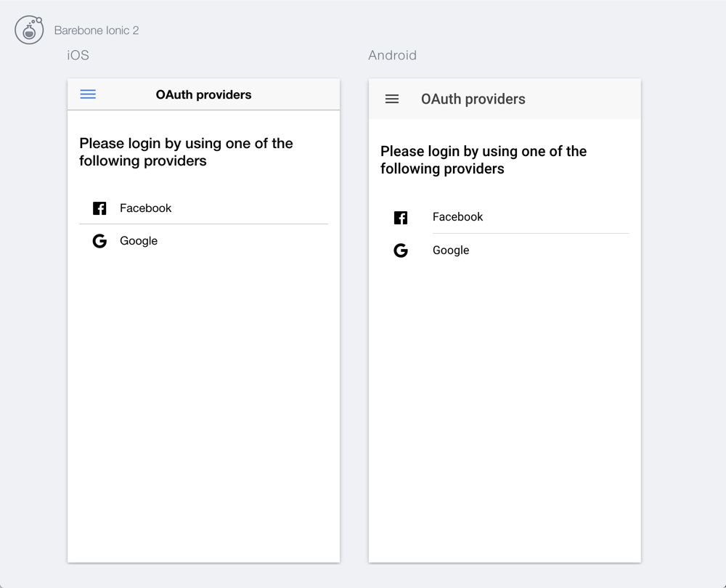Click 'Please login' heading in Android preview

[484, 160]
